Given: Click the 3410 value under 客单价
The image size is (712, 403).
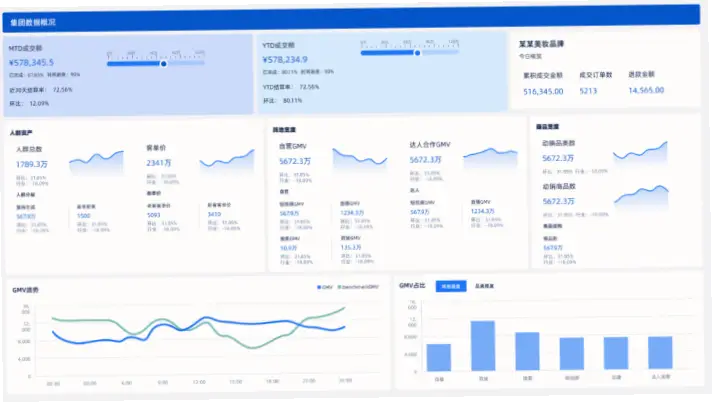Looking at the screenshot, I should 214,214.
